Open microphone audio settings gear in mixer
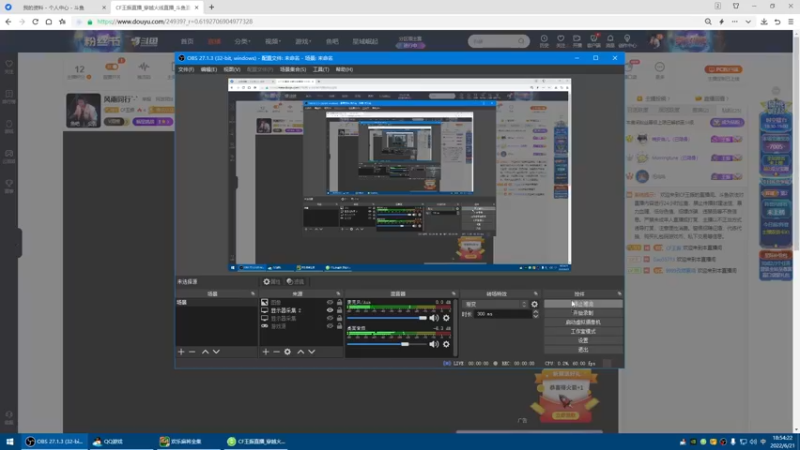Viewport: 800px width, 450px height. click(446, 318)
